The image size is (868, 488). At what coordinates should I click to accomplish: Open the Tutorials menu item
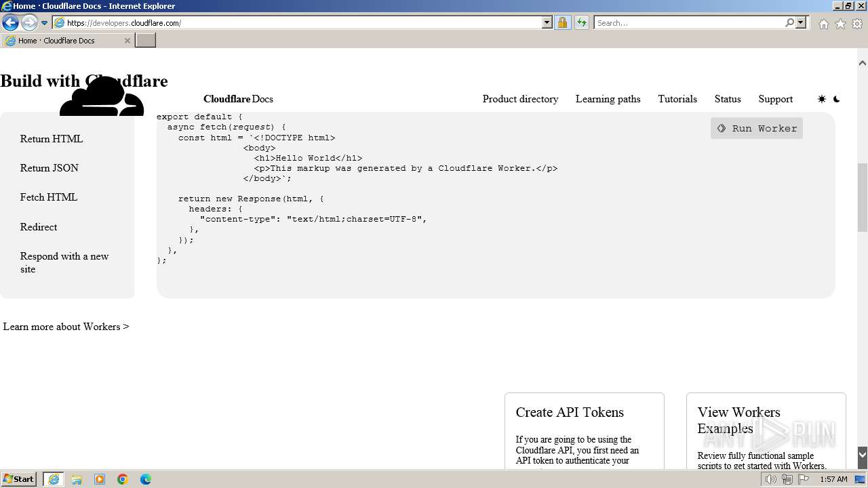[x=677, y=99]
